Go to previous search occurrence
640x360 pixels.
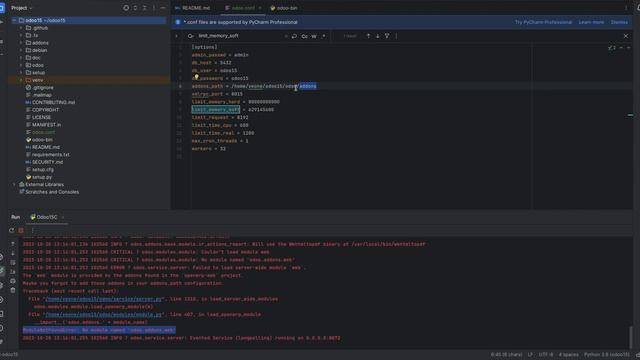pyautogui.click(x=368, y=36)
